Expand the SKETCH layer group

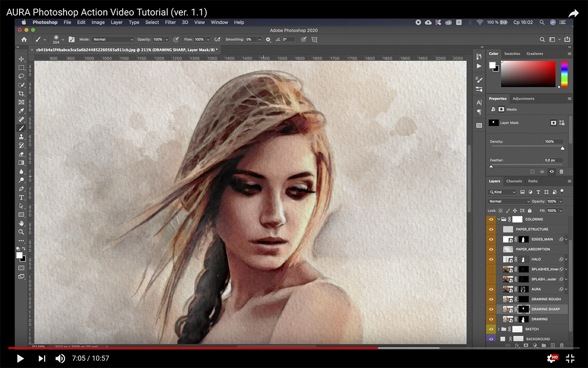499,329
